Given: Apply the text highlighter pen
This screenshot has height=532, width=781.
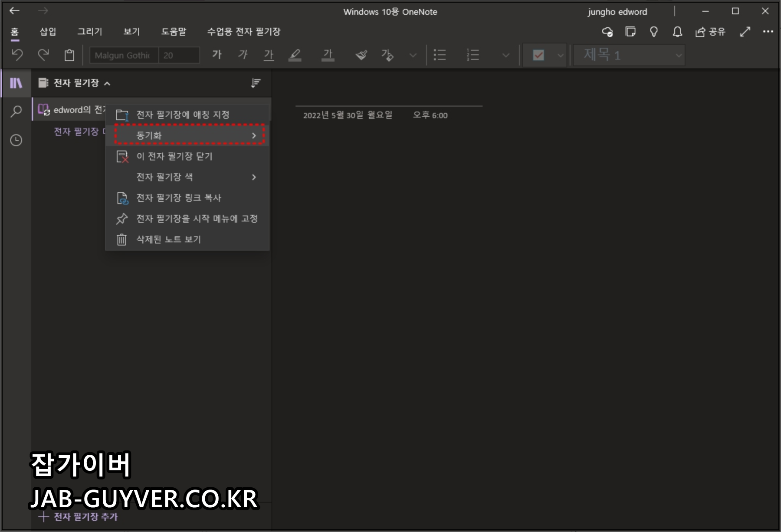Looking at the screenshot, I should 295,55.
